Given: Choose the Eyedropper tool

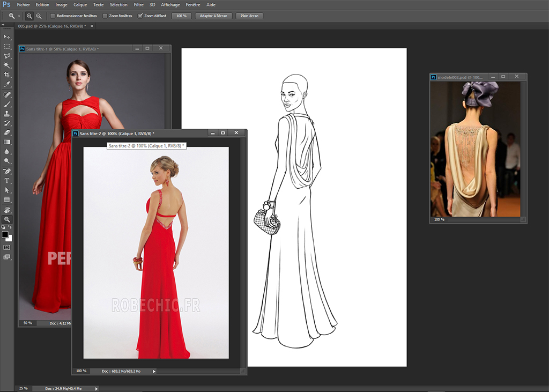Looking at the screenshot, I should coord(7,85).
